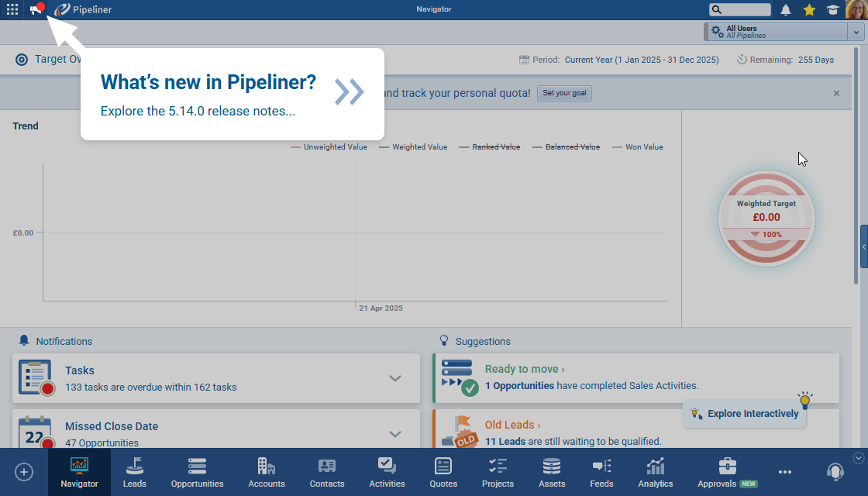Viewport: 868px width, 496px height.
Task: Click the Set your goal button
Action: 564,93
